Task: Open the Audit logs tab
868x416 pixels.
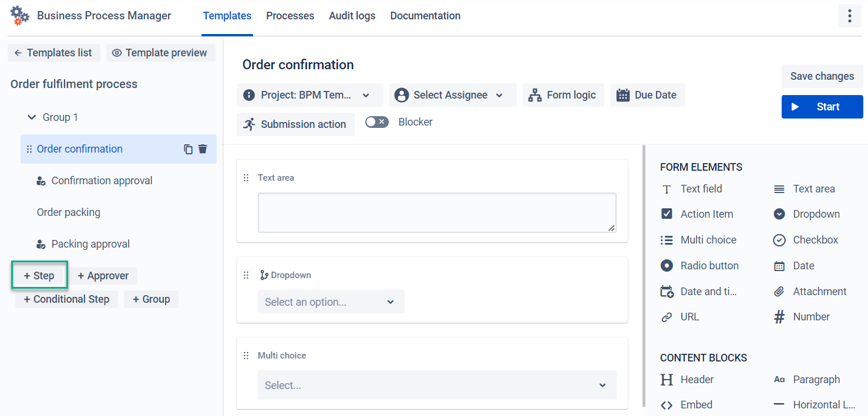Action: click(x=352, y=16)
